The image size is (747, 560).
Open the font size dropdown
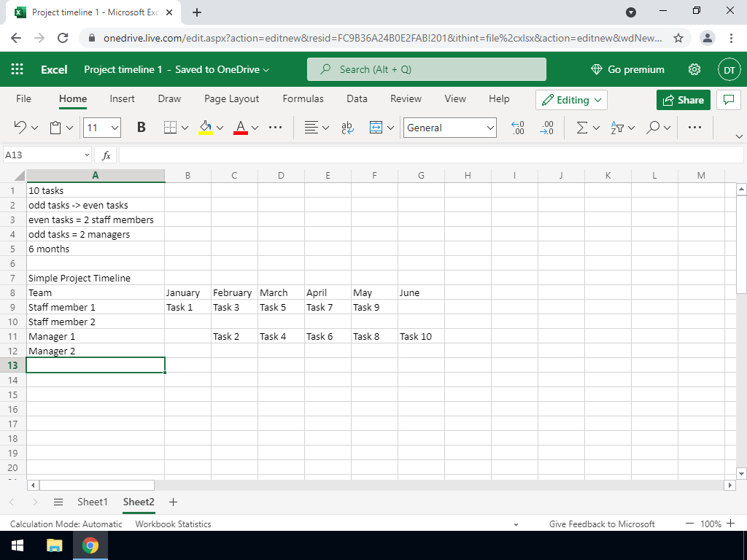pyautogui.click(x=115, y=128)
